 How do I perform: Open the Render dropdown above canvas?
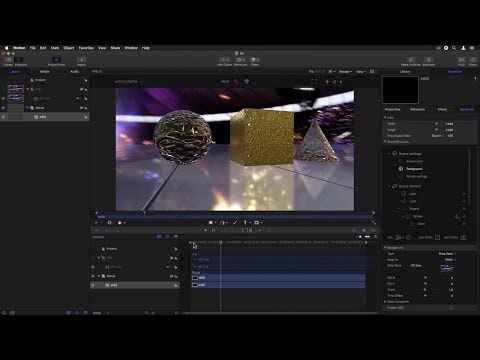[x=345, y=72]
